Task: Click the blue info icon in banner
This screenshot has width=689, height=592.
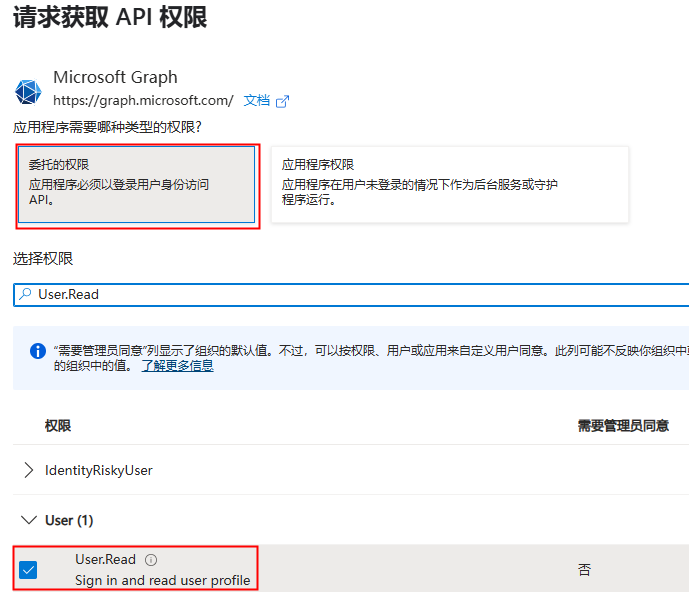Action: 38,351
